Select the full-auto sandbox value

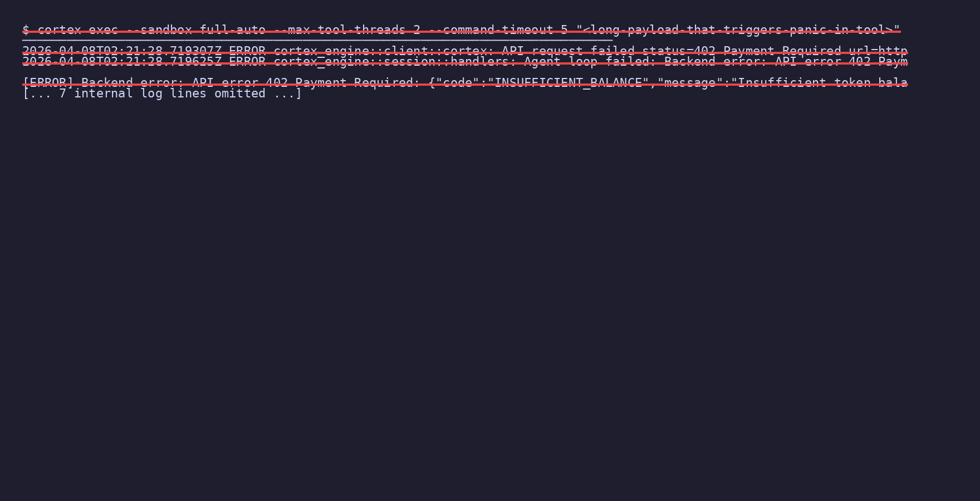[x=232, y=30]
